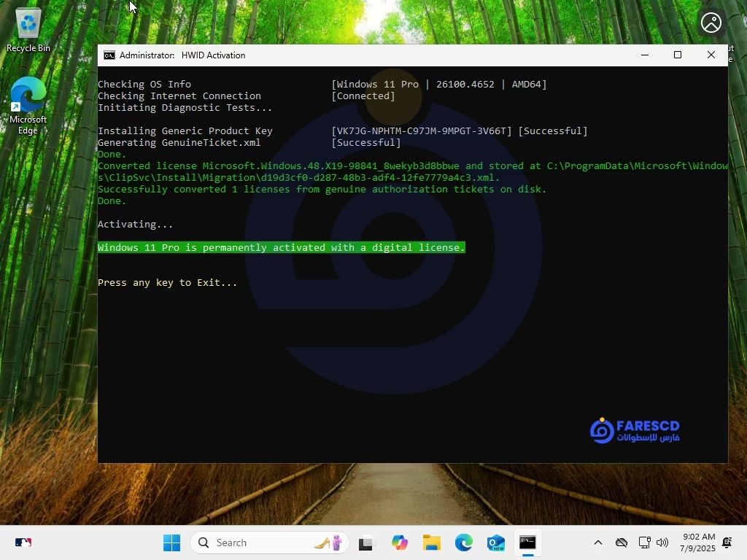747x560 pixels.
Task: Click the 'Press any key to Exit...' text
Action: [x=167, y=283]
